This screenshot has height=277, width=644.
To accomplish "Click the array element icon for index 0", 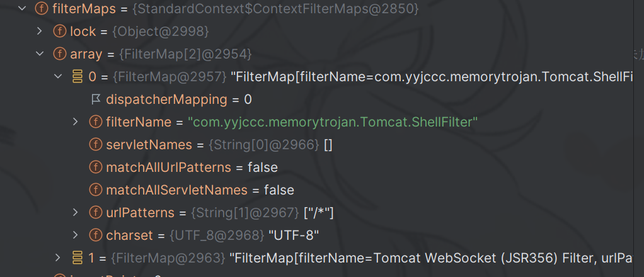I will tap(78, 77).
